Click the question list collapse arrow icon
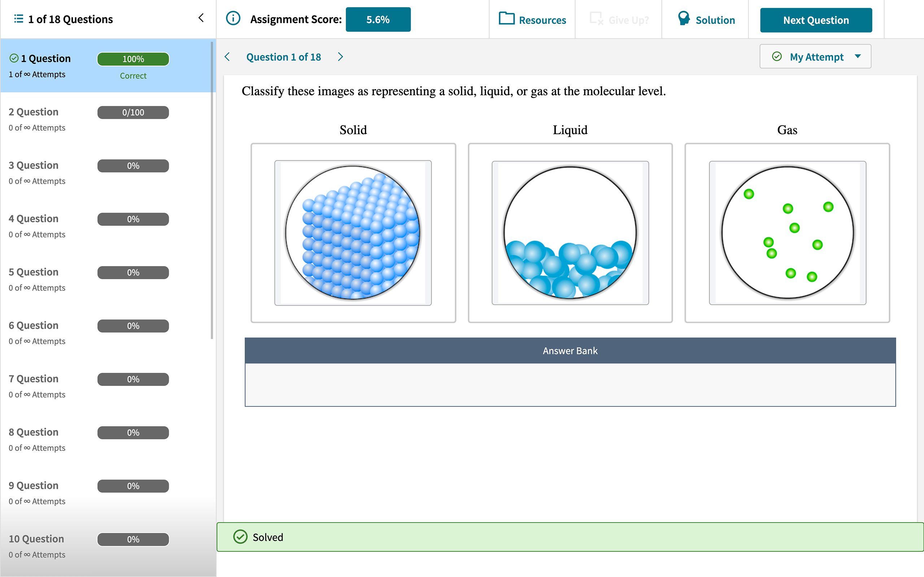Image resolution: width=924 pixels, height=577 pixels. tap(201, 18)
